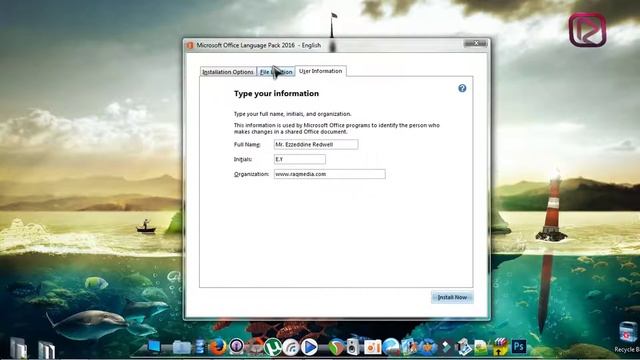Screen dimensions: 640x360
Task: Click the 'Type your information' heading
Action: pos(276,93)
